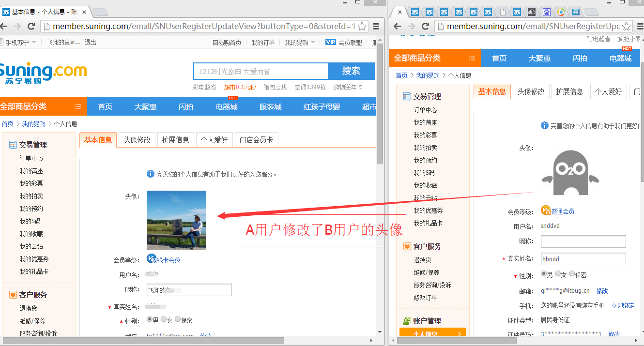Open 红孩子母婴 in the left navigation bar
The image size is (644, 346).
[322, 106]
